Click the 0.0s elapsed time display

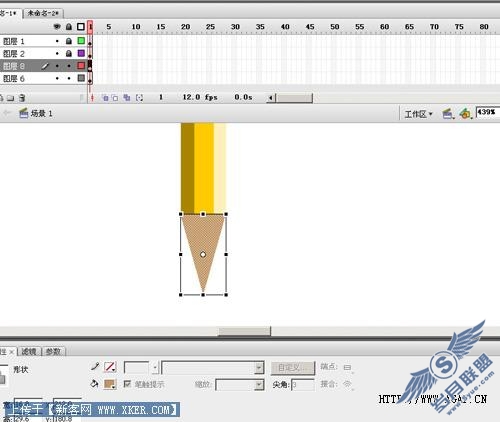(243, 97)
